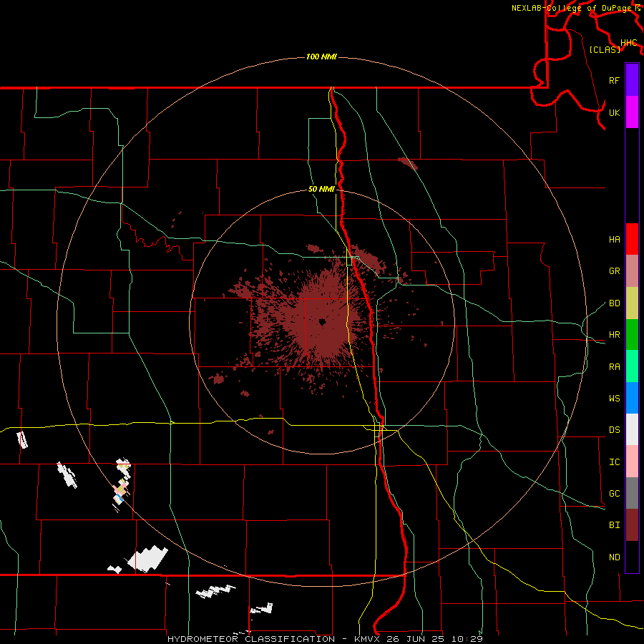Click the blue WS color swatch
This screenshot has height=644, width=644.
point(632,398)
